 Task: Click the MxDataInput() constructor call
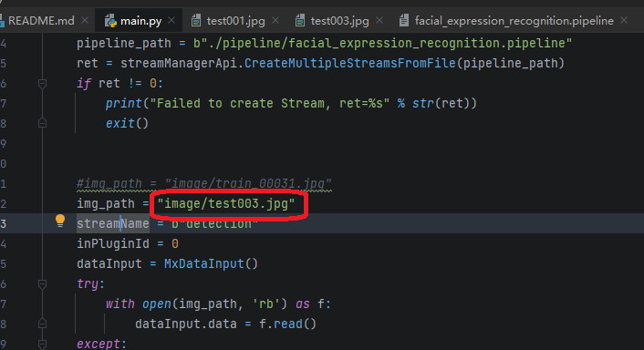211,263
